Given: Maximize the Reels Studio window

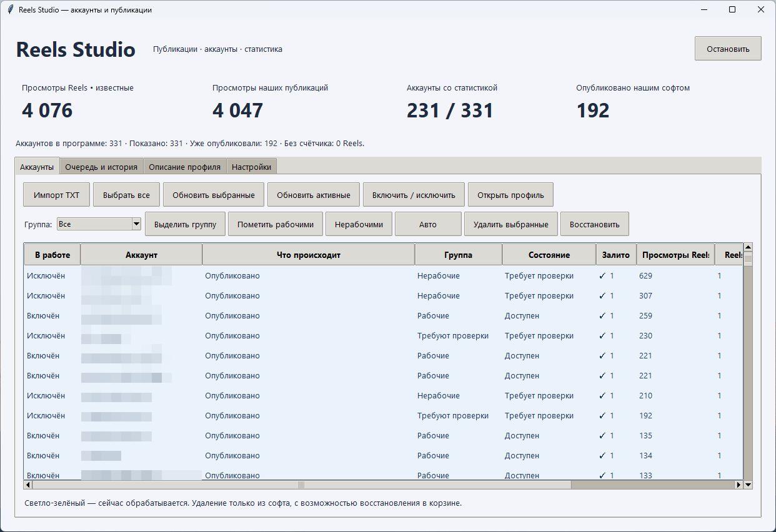Looking at the screenshot, I should tap(732, 9).
